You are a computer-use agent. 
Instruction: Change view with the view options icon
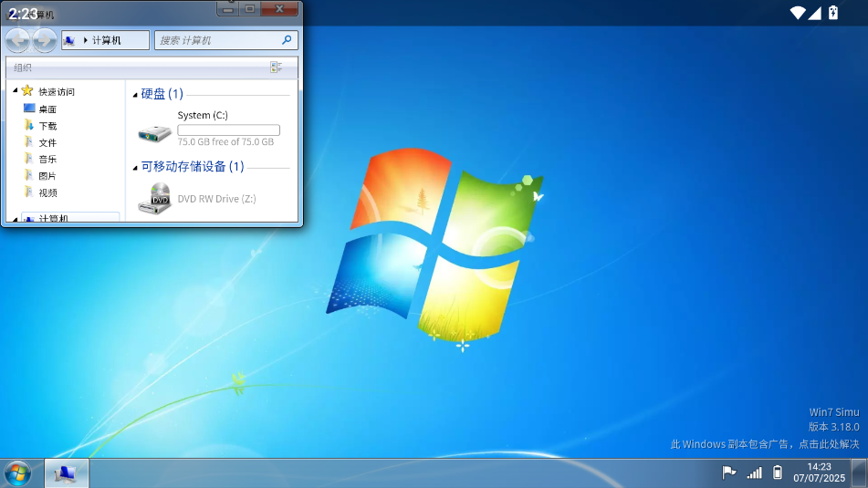pyautogui.click(x=276, y=67)
